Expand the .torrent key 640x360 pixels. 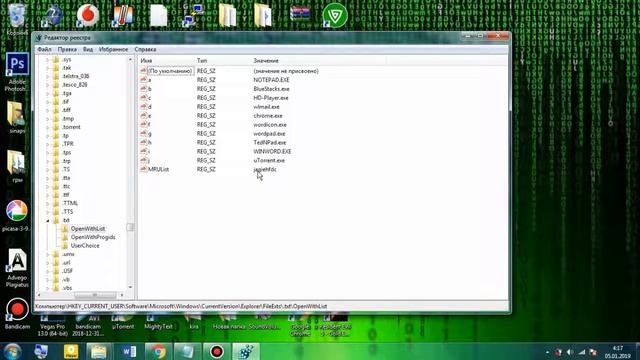(x=48, y=127)
